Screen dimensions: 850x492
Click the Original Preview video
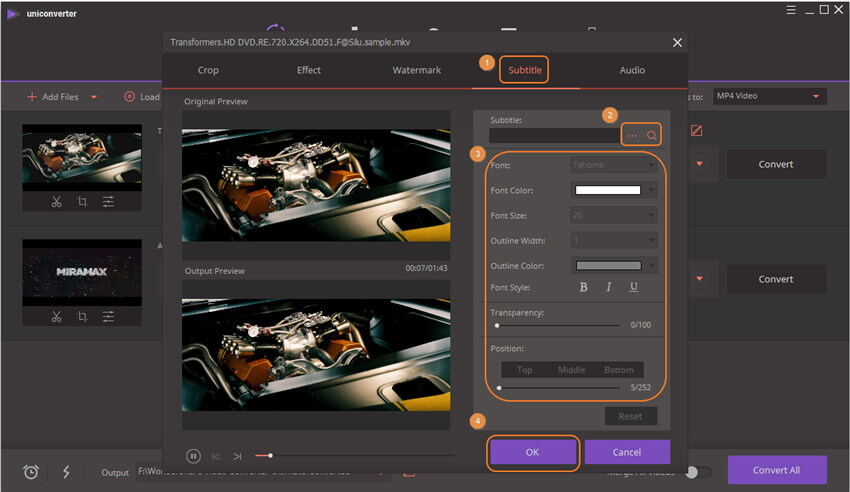[316, 185]
